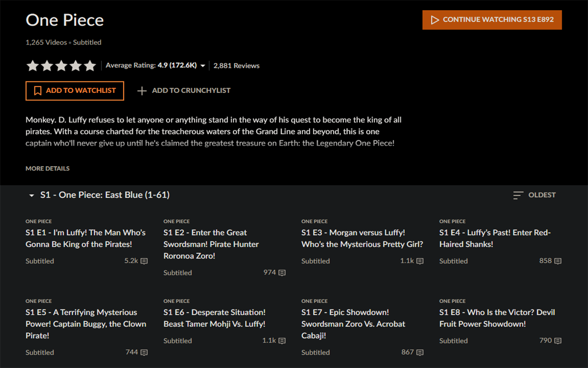Viewport: 588px width, 368px height.
Task: Click the One Piece label above S1 E6
Action: pyautogui.click(x=176, y=301)
